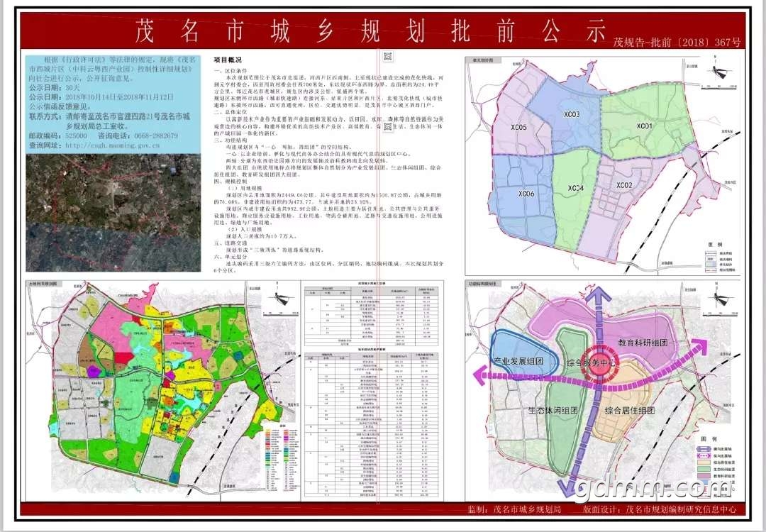
Task: Click the 公示日期 30天 line
Action: coord(54,87)
